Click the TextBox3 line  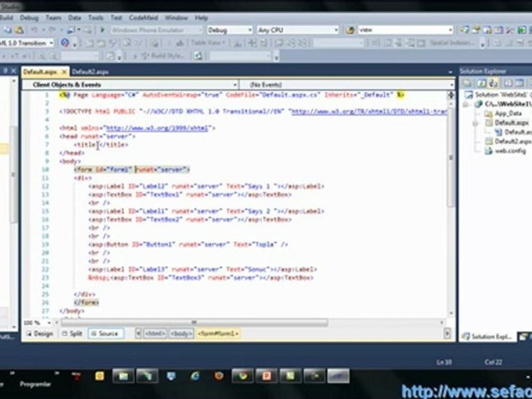point(201,278)
